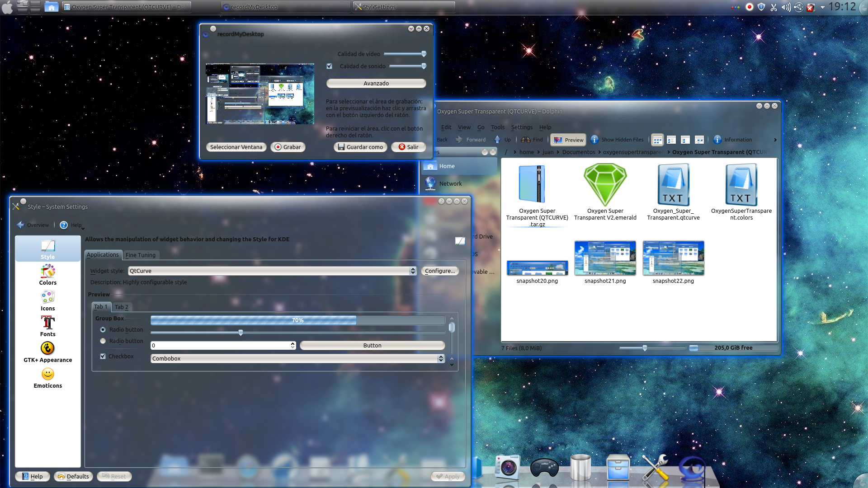This screenshot has height=488, width=868.
Task: Open the Combobox in style preview
Action: click(297, 358)
